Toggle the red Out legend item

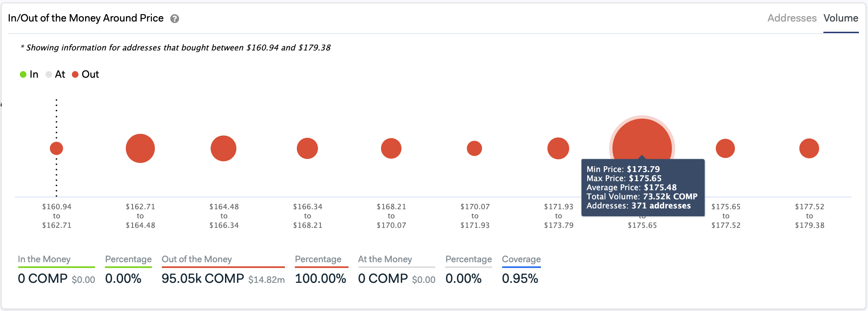tap(85, 74)
